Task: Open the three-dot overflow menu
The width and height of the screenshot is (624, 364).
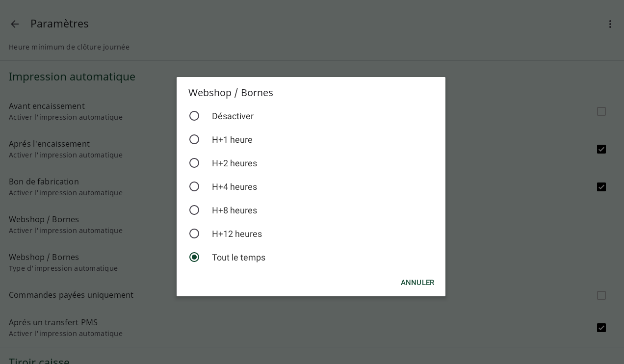Action: pos(610,24)
